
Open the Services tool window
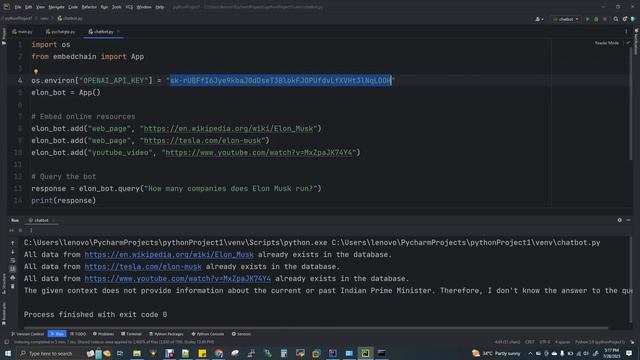pos(241,334)
